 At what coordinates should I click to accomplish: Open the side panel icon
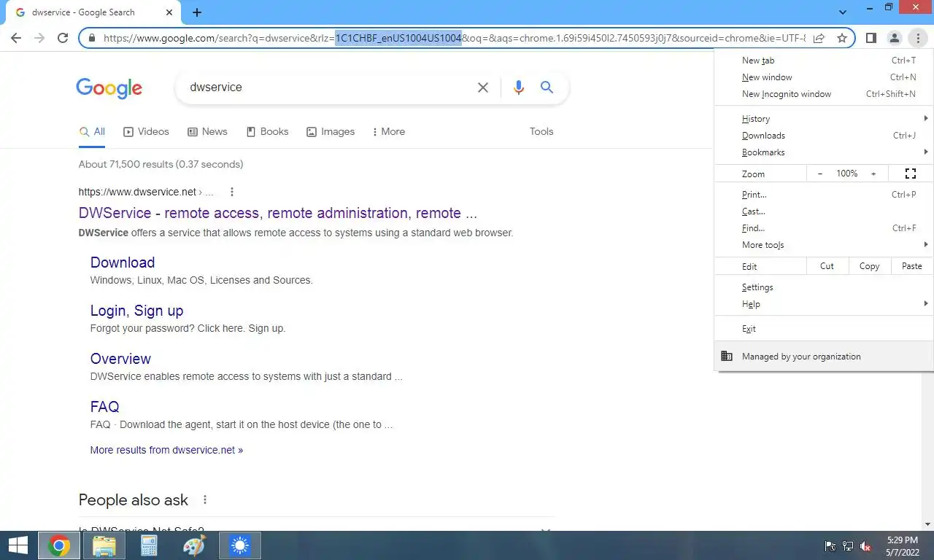pos(871,38)
